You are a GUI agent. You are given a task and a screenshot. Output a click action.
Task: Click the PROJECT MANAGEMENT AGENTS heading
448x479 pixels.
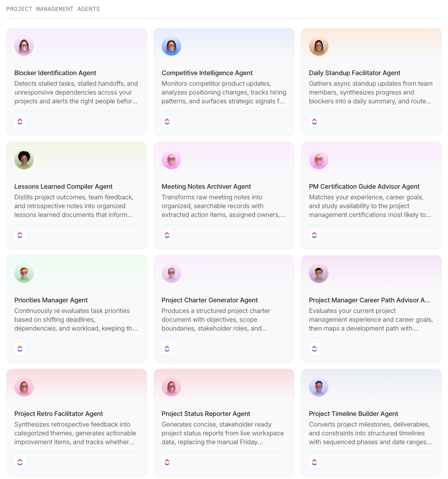pyautogui.click(x=53, y=9)
